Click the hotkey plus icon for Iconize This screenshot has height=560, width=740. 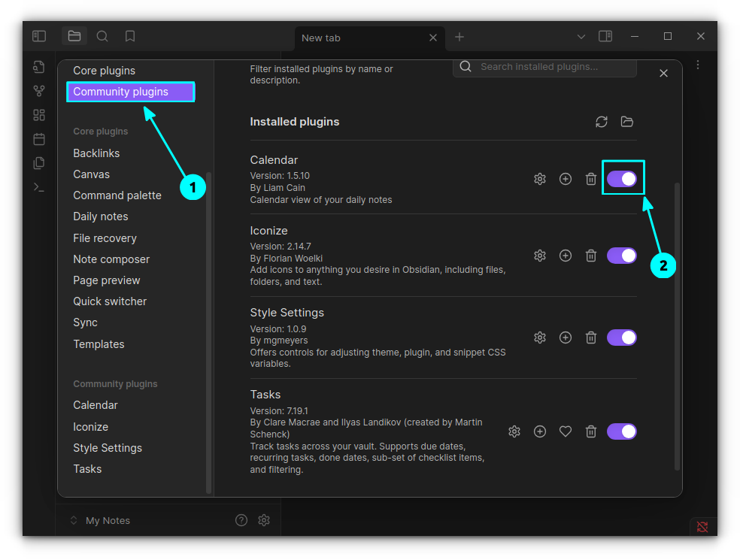click(566, 256)
